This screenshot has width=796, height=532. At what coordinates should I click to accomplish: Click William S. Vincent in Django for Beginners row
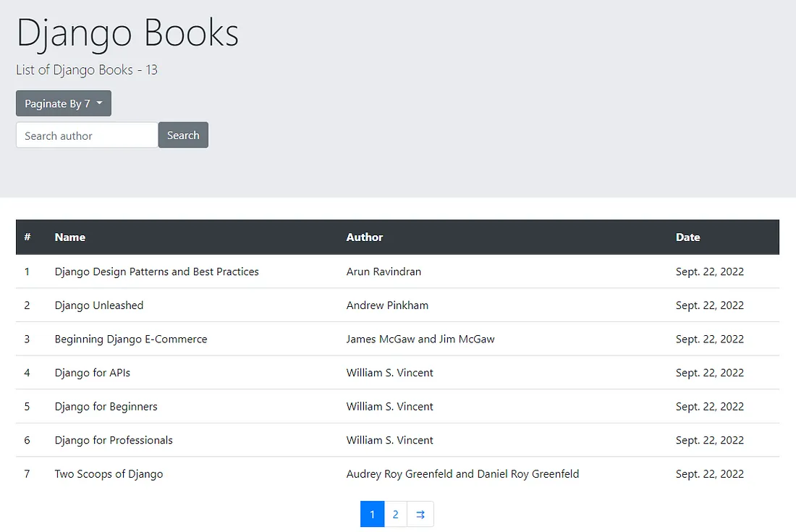tap(390, 407)
